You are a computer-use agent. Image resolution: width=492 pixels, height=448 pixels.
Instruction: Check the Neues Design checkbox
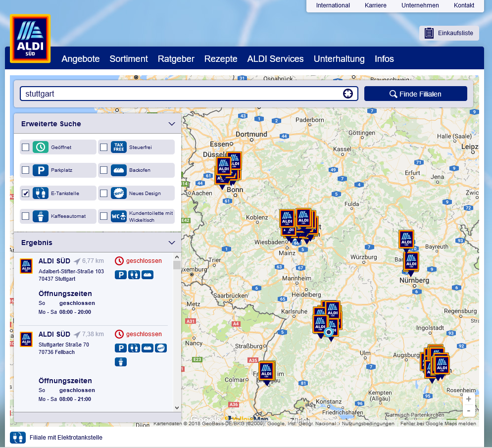coord(103,193)
